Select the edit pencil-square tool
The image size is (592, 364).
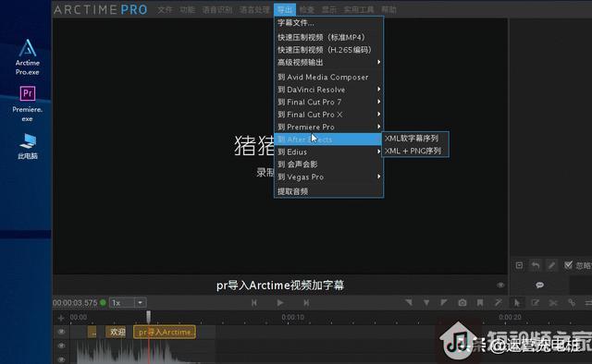536,302
